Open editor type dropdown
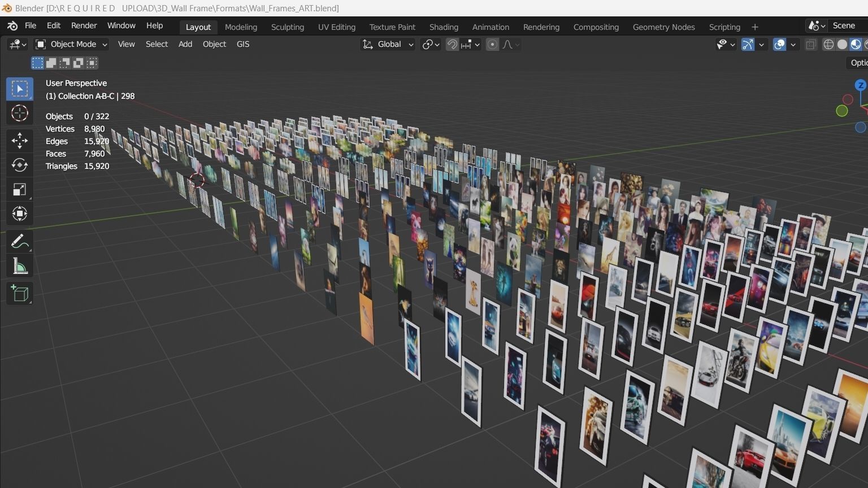868x488 pixels. coord(17,45)
